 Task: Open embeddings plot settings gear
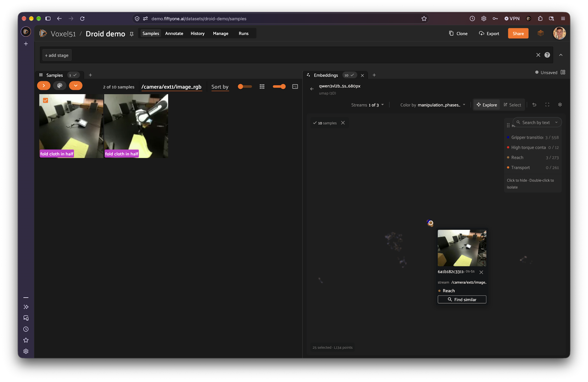pyautogui.click(x=560, y=105)
